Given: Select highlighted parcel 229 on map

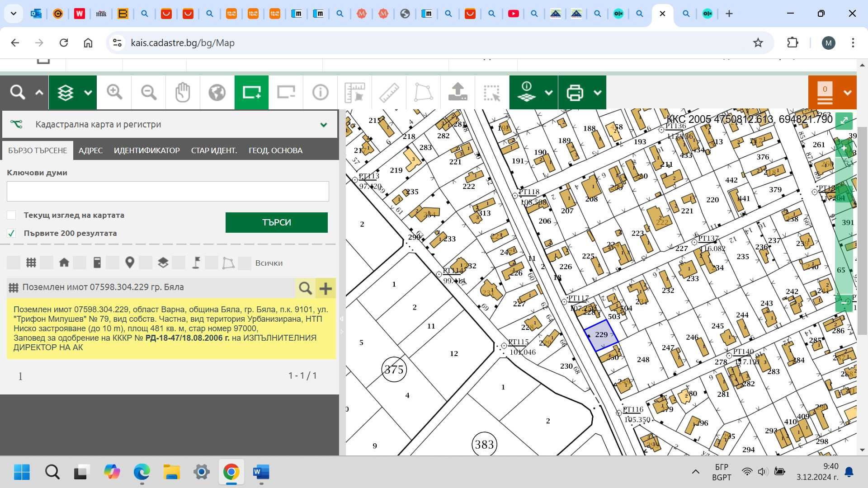Looking at the screenshot, I should pos(601,335).
